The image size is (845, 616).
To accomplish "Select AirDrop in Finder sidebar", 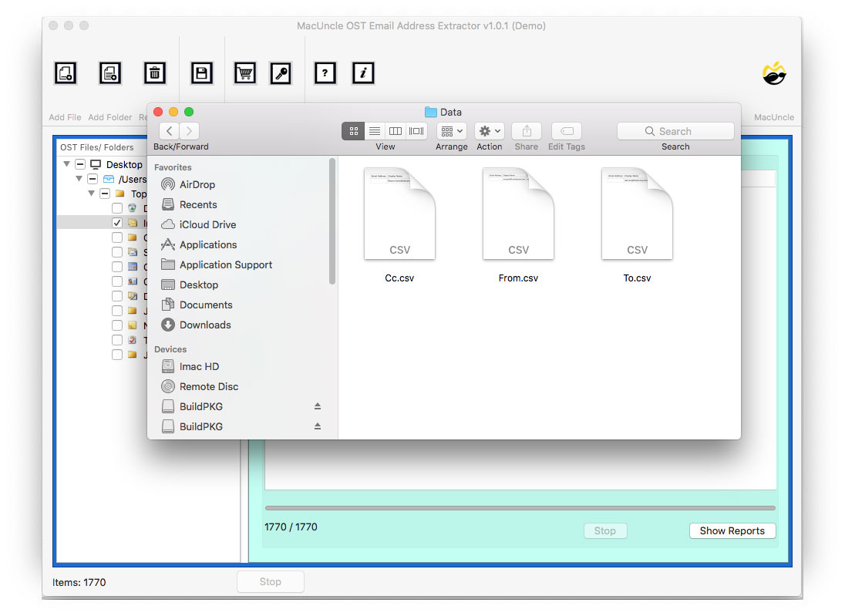I will [x=197, y=184].
